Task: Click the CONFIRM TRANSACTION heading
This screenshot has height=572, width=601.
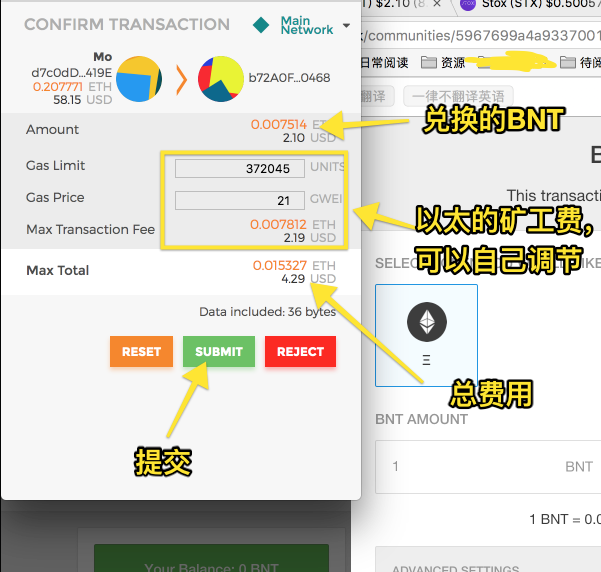Action: point(127,25)
